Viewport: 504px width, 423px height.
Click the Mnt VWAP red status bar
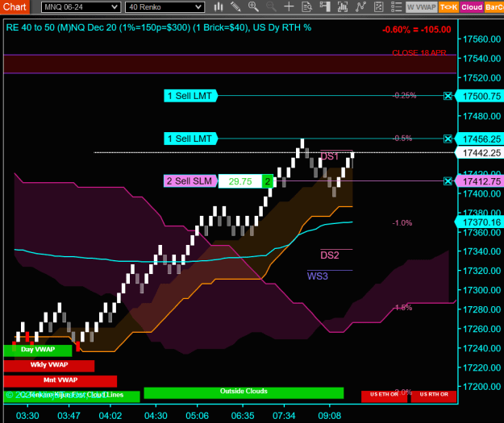tap(60, 381)
